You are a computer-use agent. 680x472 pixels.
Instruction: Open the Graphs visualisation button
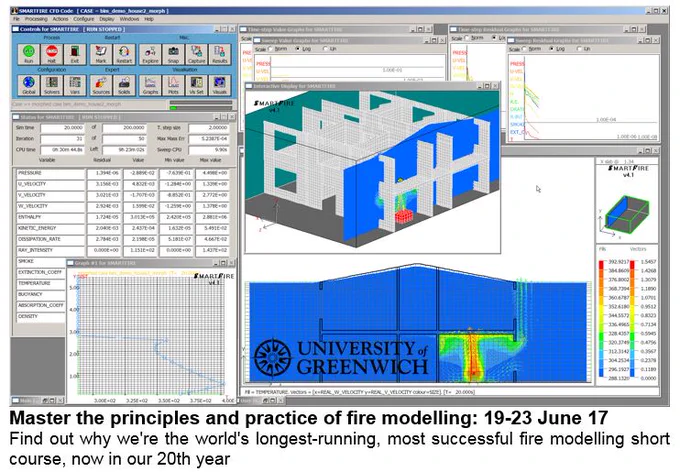coord(150,85)
